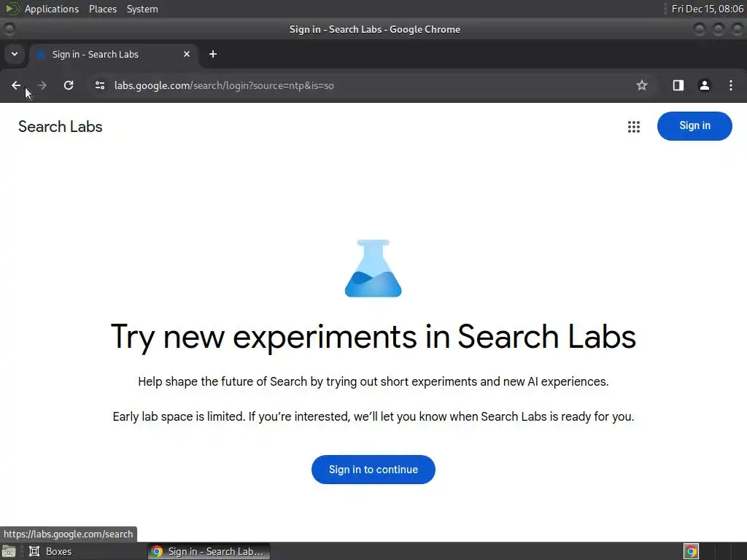Click the show desktop icon in taskbar
The height and width of the screenshot is (560, 747).
(x=9, y=551)
